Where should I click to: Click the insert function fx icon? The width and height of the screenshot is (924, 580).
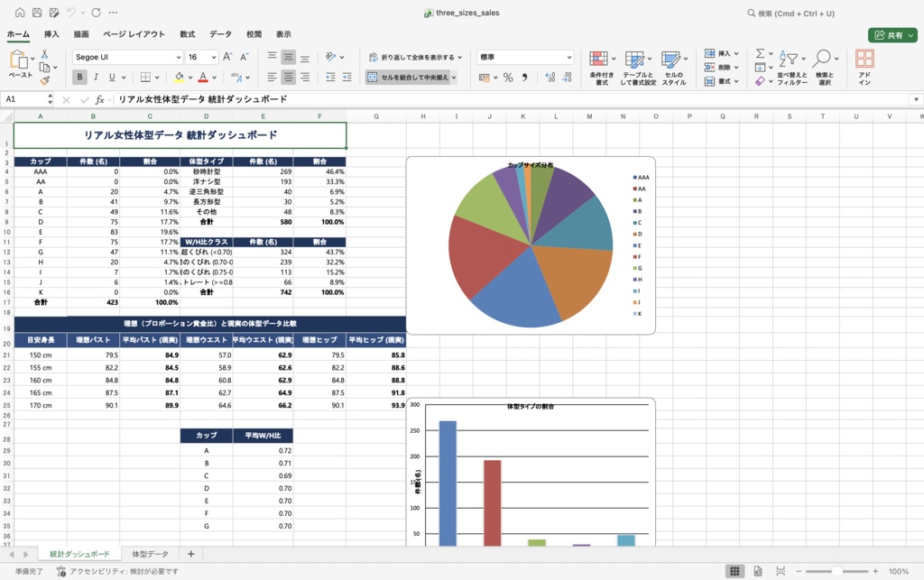pos(100,99)
